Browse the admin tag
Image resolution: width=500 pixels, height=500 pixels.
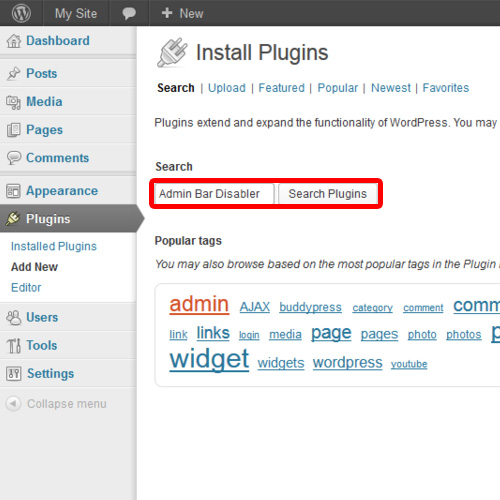(x=199, y=304)
